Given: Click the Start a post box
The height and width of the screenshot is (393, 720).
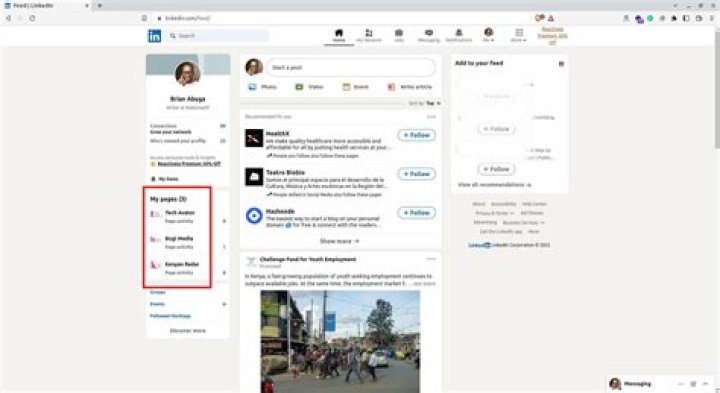Looking at the screenshot, I should tap(351, 67).
